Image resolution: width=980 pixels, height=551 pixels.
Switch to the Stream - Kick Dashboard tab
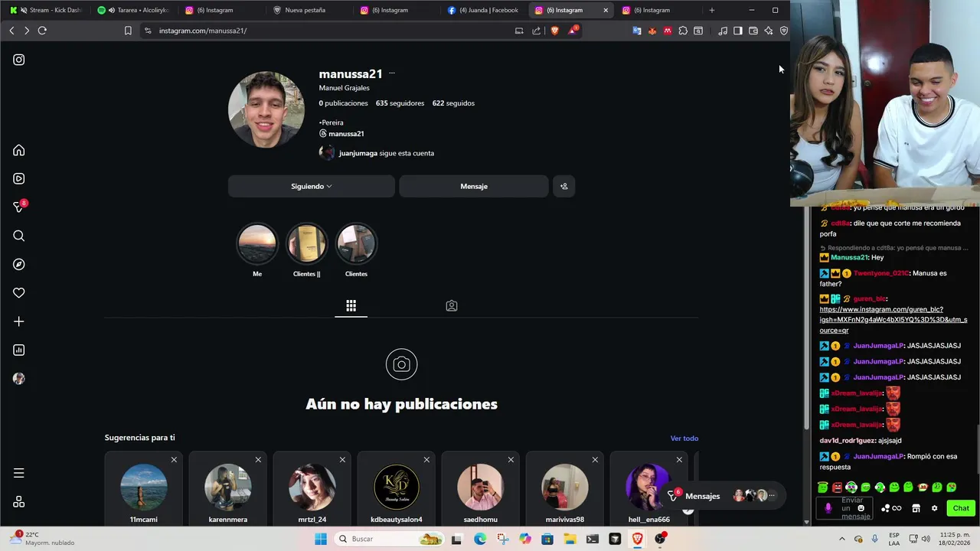click(46, 10)
